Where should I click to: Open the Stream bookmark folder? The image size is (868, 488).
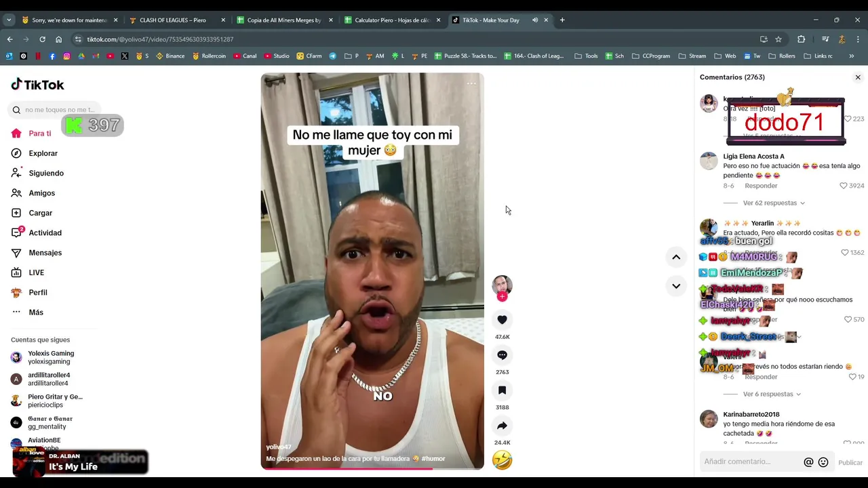point(692,56)
